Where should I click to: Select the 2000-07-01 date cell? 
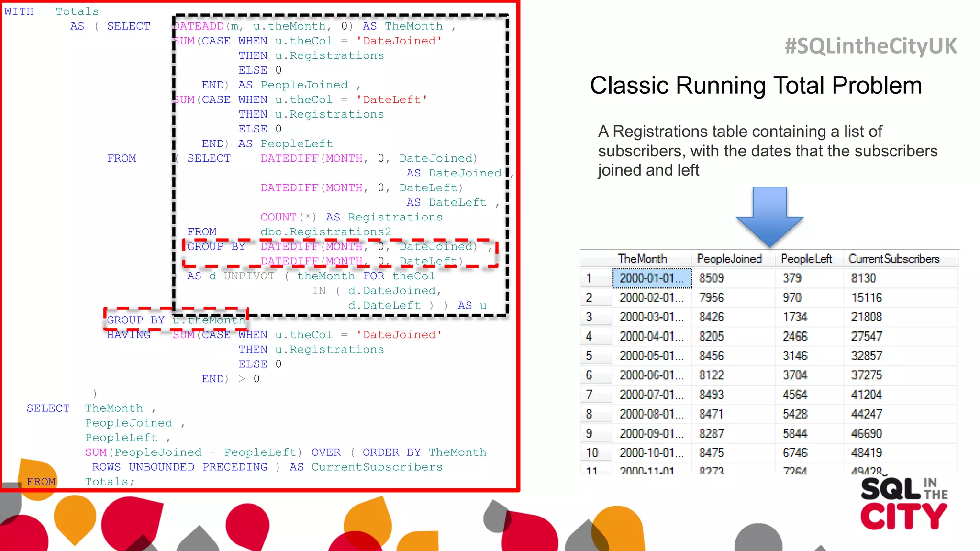click(x=652, y=395)
